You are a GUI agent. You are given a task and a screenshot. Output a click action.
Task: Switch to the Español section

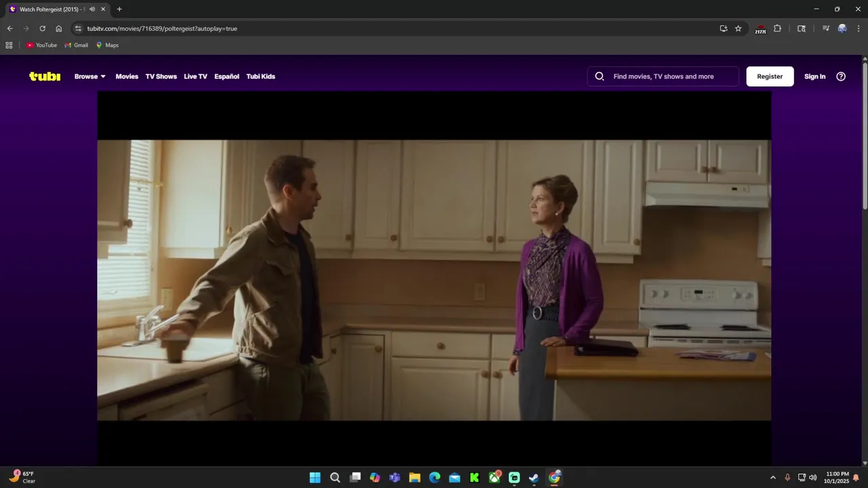(x=226, y=77)
